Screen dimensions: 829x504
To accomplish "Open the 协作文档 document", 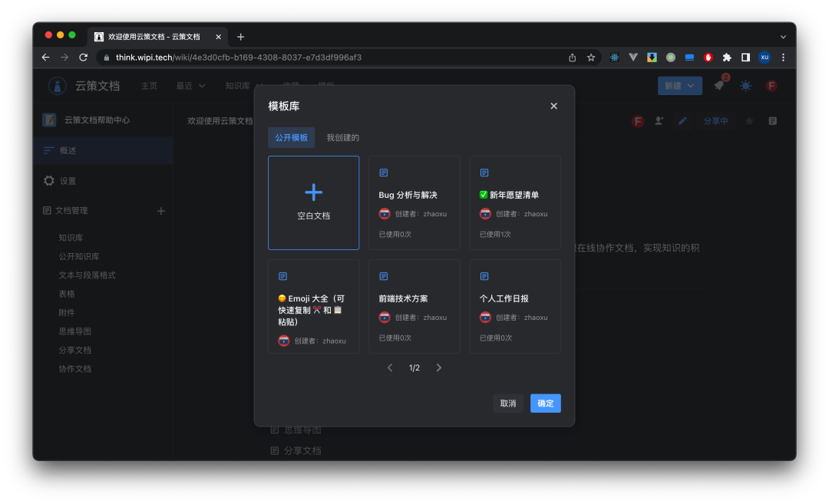I will [x=74, y=369].
